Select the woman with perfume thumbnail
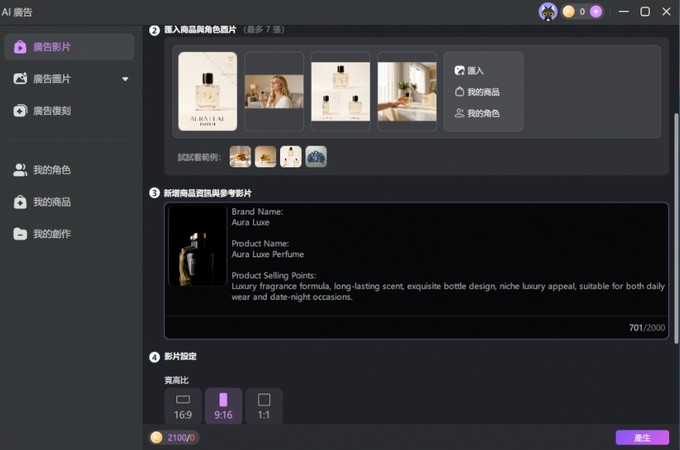 274,91
